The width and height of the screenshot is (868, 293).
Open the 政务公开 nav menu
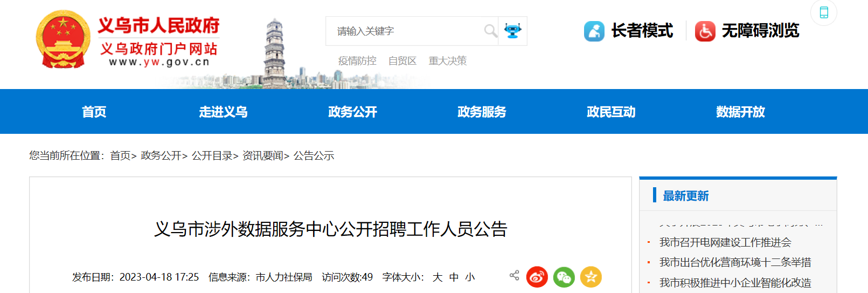click(x=352, y=112)
